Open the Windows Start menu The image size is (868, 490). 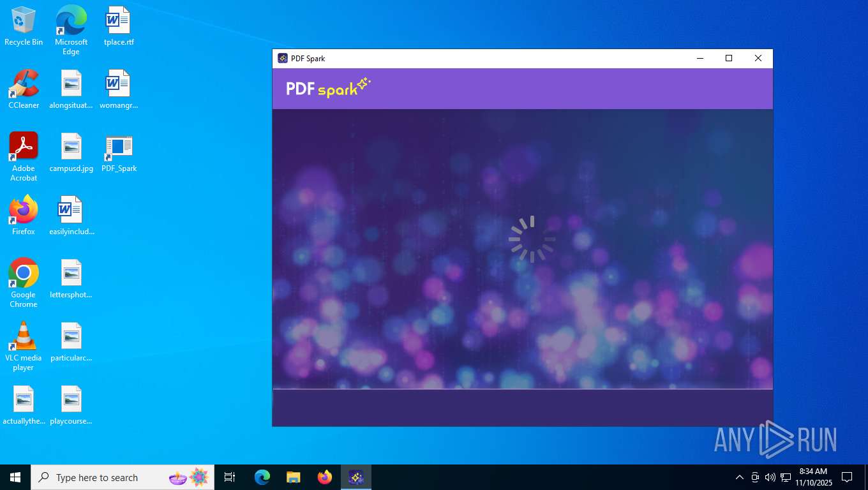coord(15,477)
